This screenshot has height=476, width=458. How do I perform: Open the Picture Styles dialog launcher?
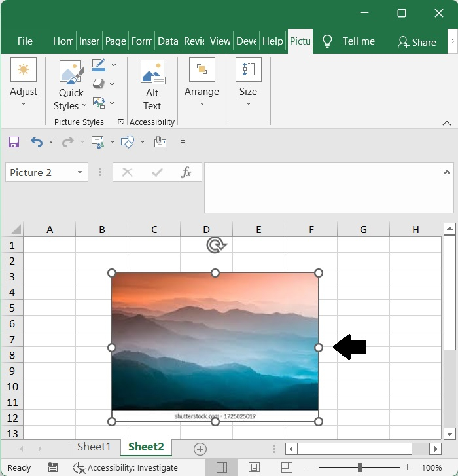121,122
